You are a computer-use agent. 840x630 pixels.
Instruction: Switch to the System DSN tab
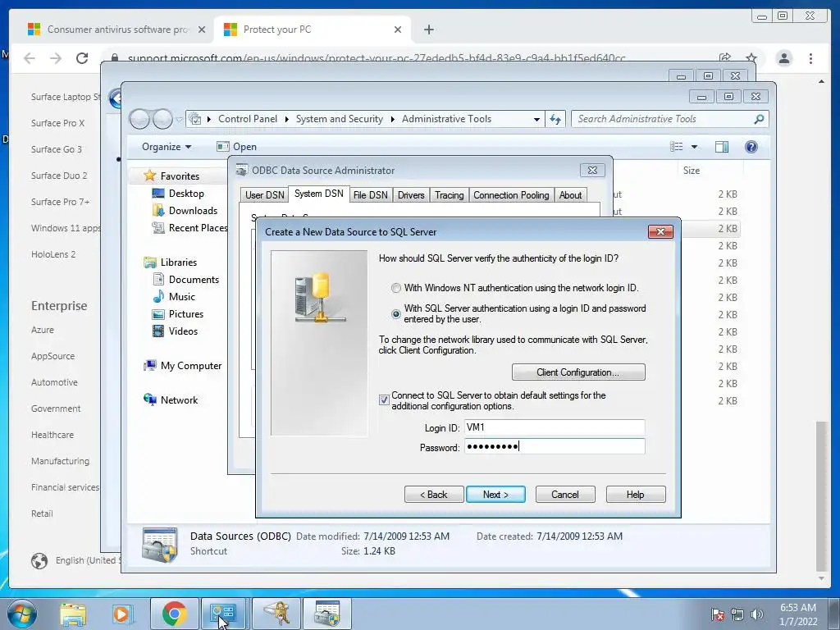319,194
